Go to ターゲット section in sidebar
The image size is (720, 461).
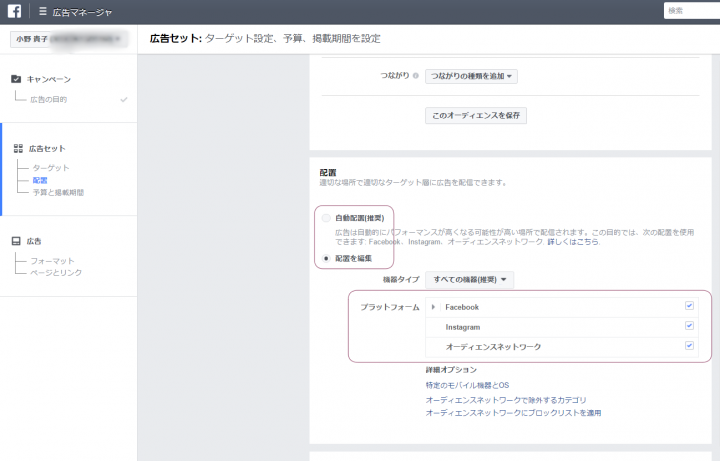click(51, 168)
